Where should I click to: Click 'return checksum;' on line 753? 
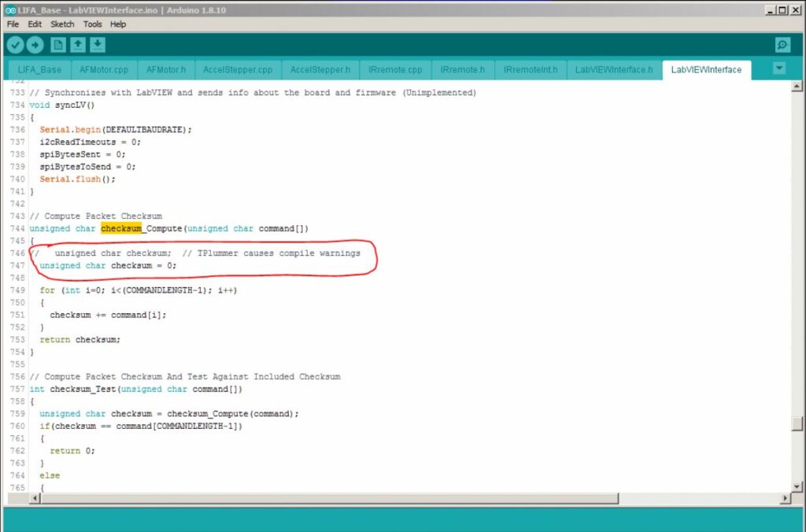point(79,339)
